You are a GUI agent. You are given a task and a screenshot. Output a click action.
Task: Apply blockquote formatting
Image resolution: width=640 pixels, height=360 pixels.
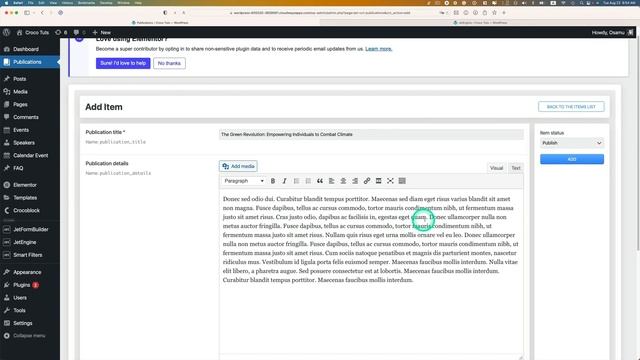click(x=320, y=181)
